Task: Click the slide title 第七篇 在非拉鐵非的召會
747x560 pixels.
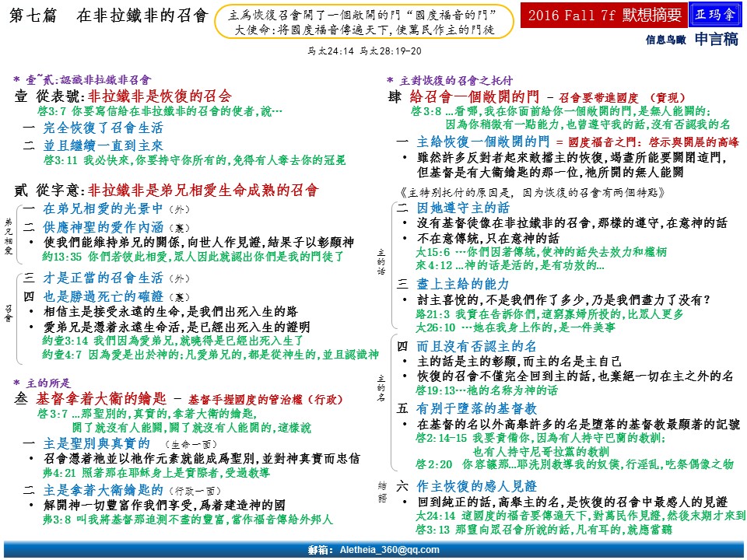Action: tap(109, 16)
